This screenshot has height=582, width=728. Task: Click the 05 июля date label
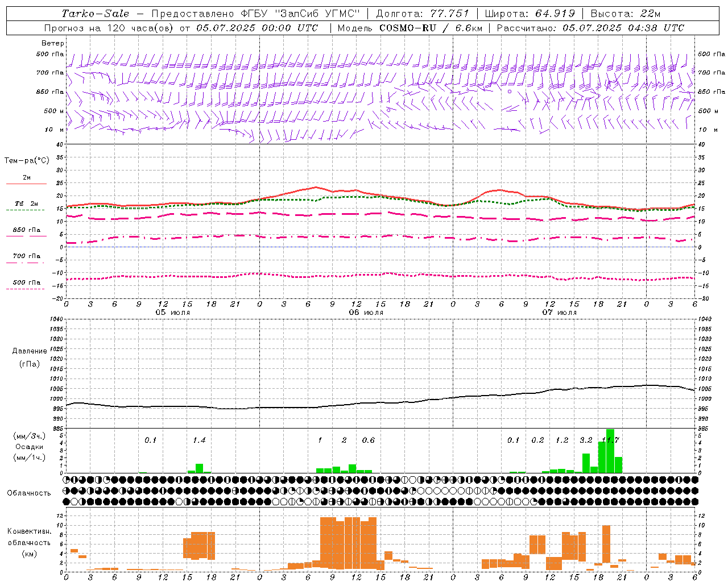(173, 313)
